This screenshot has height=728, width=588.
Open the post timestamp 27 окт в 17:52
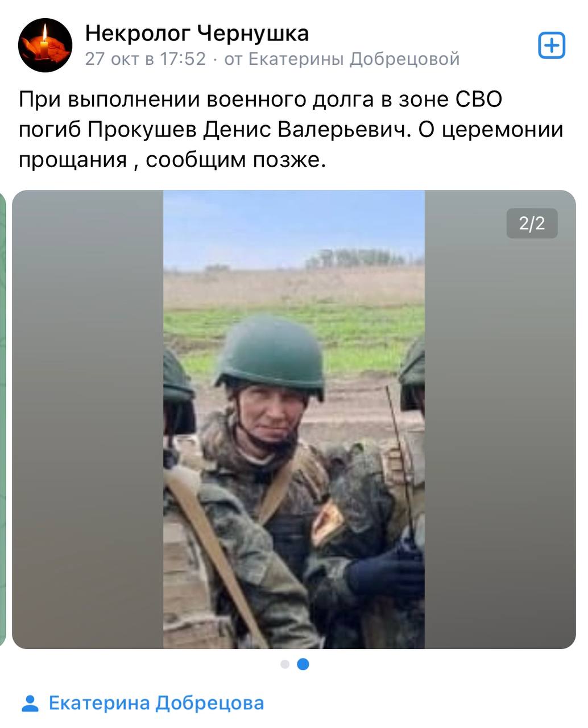tap(146, 59)
